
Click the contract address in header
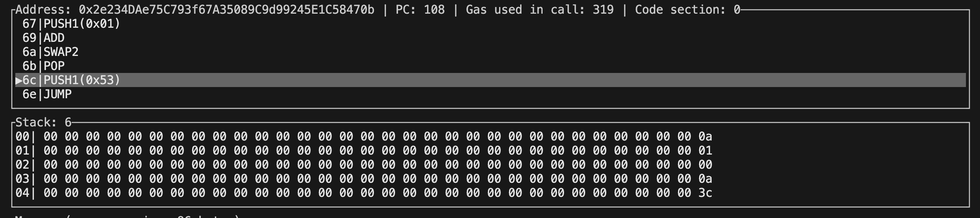point(226,10)
